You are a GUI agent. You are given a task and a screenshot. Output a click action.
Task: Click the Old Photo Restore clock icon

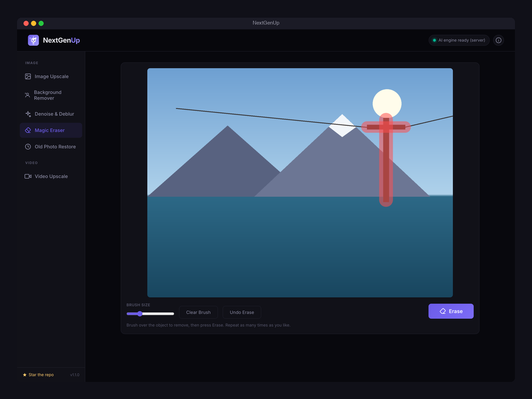point(28,147)
